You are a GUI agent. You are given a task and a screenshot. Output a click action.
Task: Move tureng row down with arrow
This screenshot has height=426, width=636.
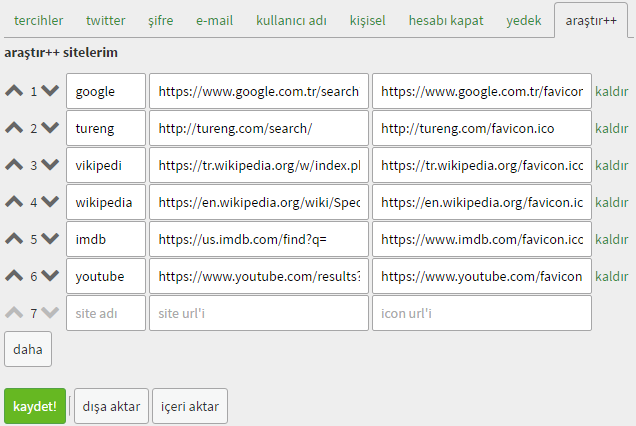pyautogui.click(x=50, y=128)
